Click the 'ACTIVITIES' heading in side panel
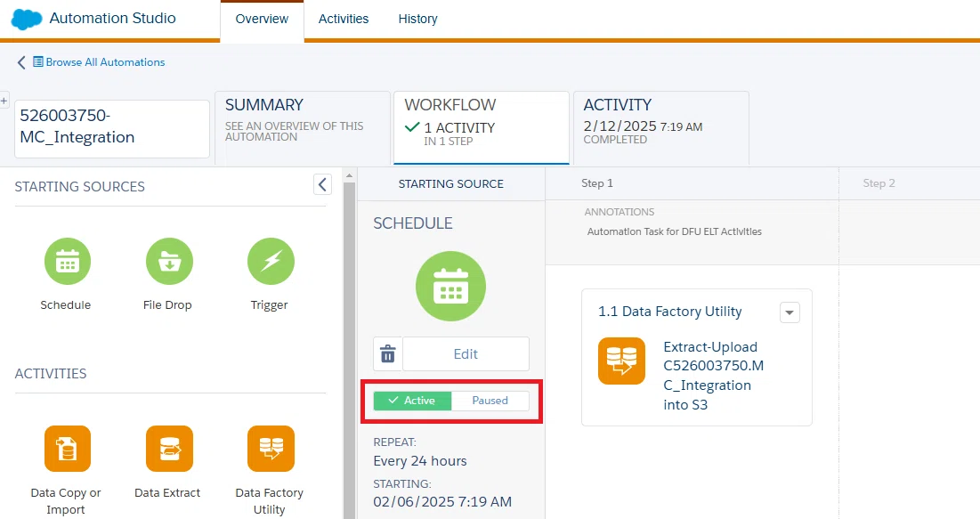 click(51, 373)
